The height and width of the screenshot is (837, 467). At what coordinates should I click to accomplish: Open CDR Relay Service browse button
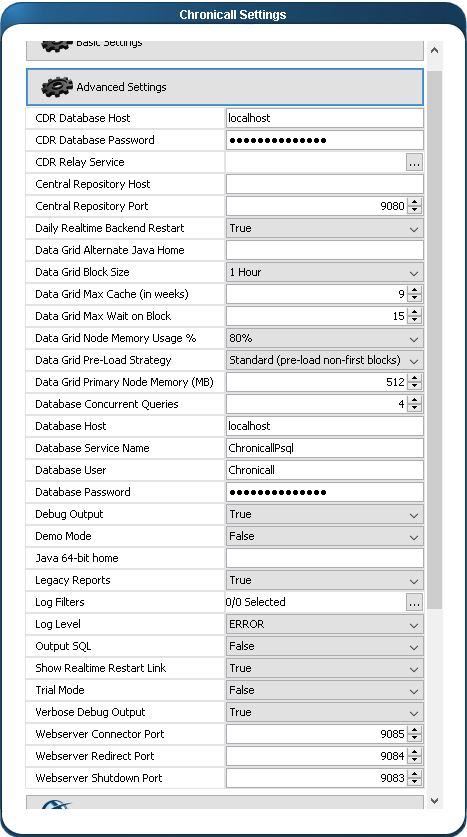pyautogui.click(x=414, y=163)
